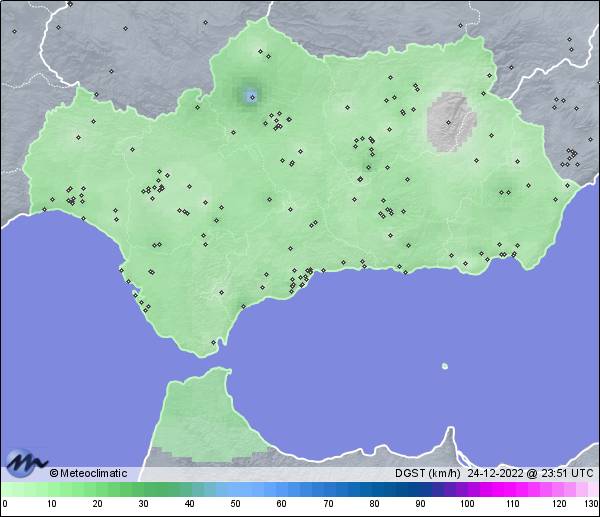Click station marker inside the blue gust spot

(252, 97)
